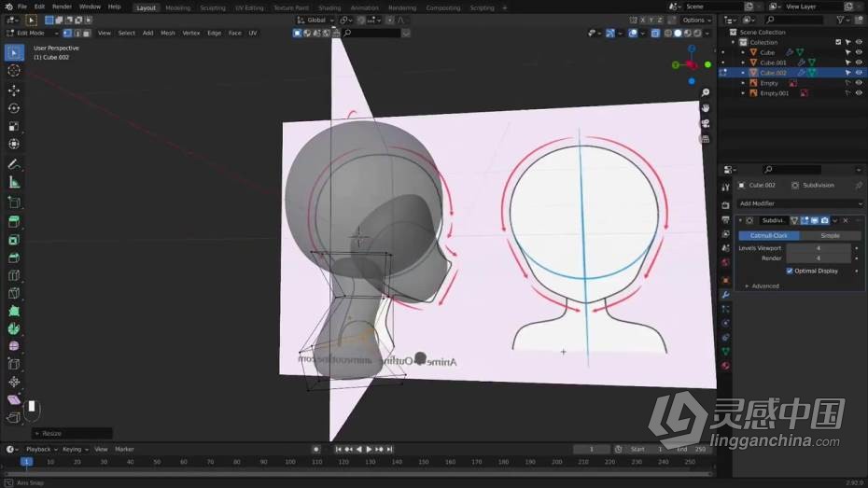Click the viewport zoom magnifier icon
The image size is (868, 488).
[x=706, y=93]
